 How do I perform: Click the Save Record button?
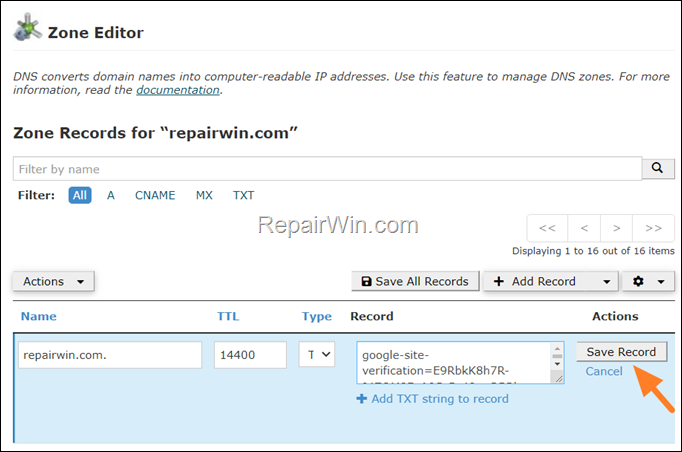coord(621,352)
